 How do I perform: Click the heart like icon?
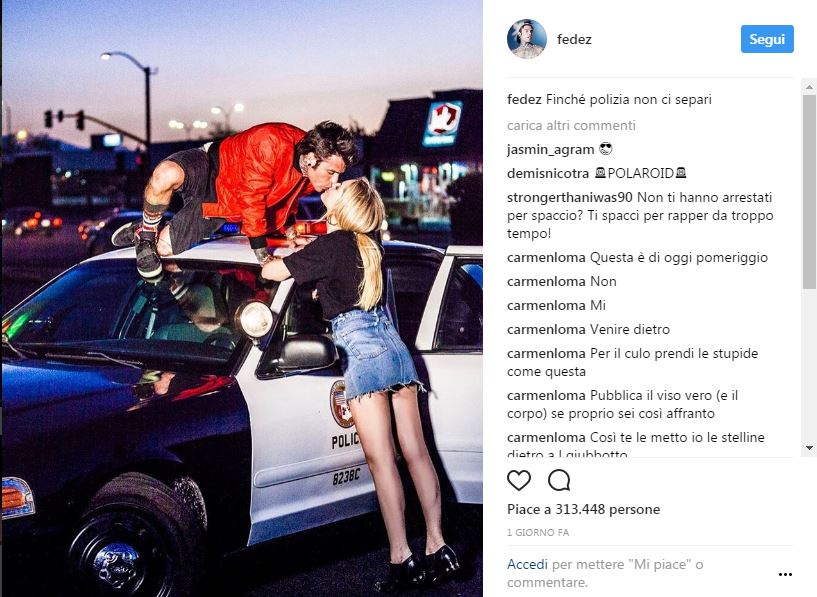point(519,480)
